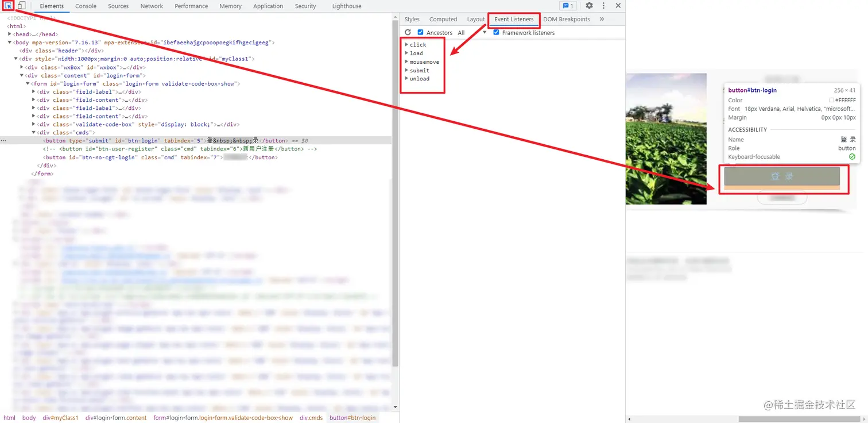This screenshot has width=868, height=423.
Task: Collapse the div id myClass1 node
Action: [x=16, y=59]
